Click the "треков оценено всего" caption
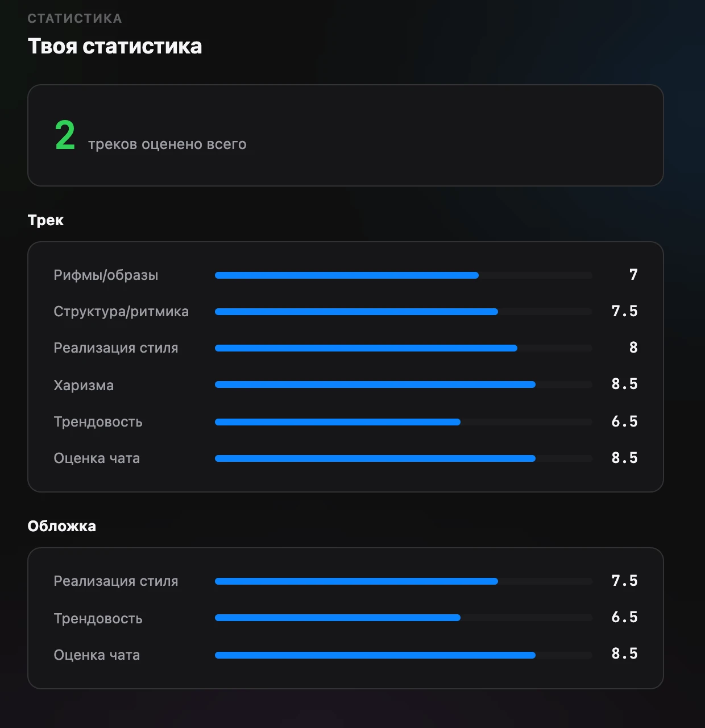The image size is (705, 728). (x=167, y=144)
